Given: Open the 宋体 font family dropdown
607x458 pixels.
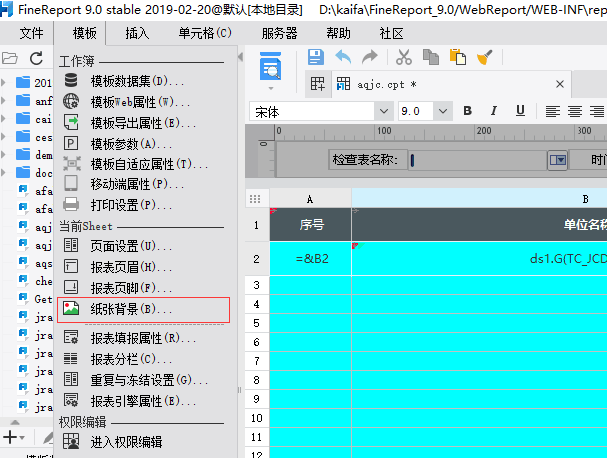Looking at the screenshot, I should (x=383, y=111).
